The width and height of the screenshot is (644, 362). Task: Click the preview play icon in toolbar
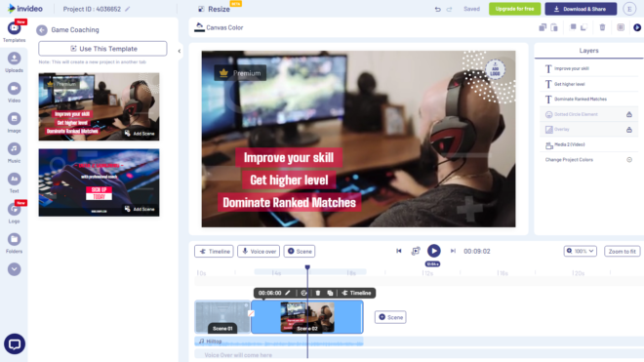pos(637,27)
